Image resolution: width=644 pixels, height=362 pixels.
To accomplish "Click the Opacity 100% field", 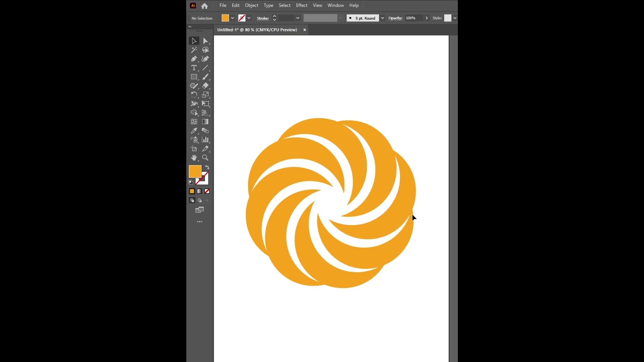I will click(414, 18).
